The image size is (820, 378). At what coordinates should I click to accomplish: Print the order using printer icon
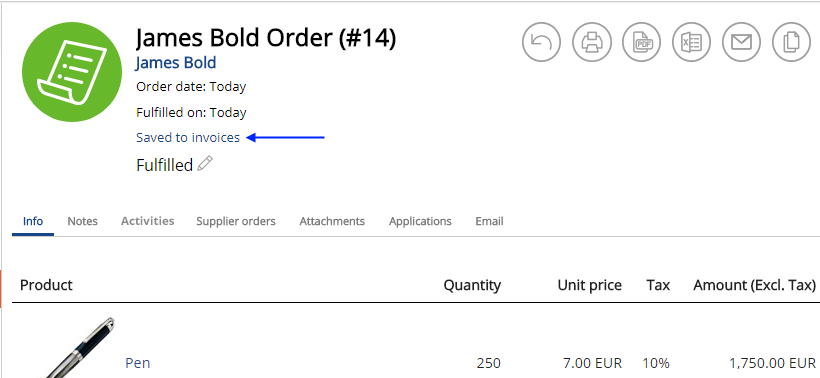coord(591,42)
